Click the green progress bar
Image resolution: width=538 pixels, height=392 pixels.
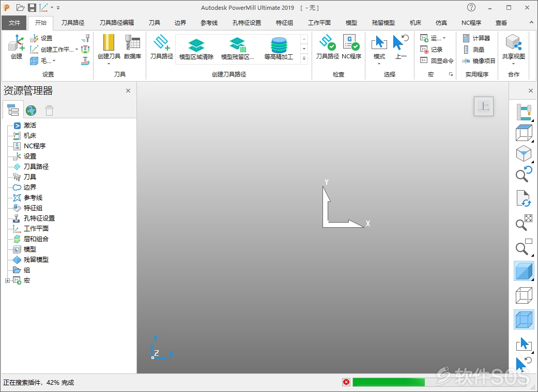pos(389,382)
